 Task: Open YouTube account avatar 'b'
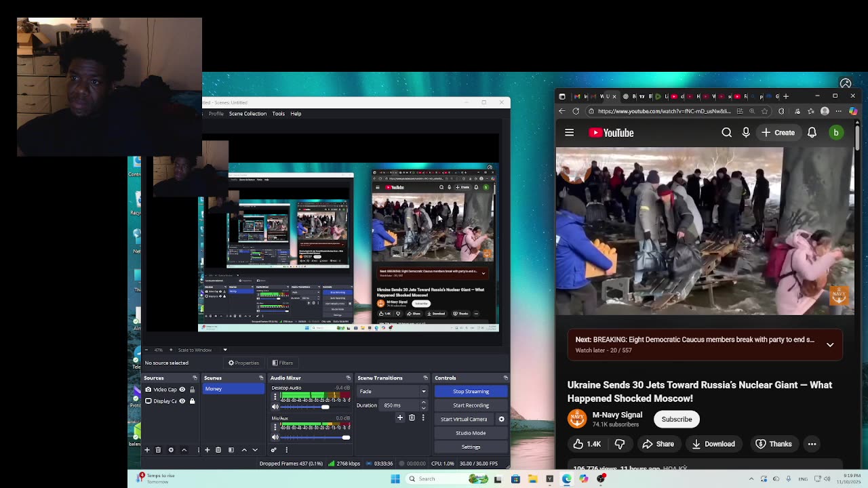click(836, 133)
